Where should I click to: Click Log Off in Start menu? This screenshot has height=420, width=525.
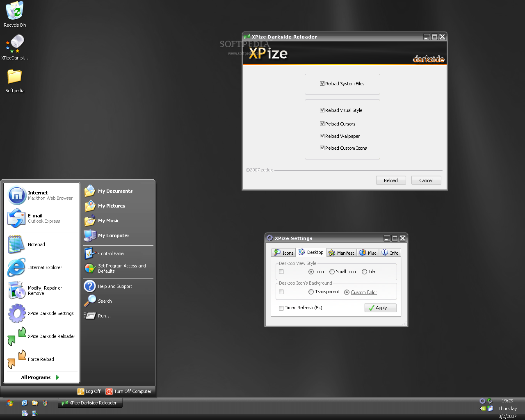[x=89, y=391]
